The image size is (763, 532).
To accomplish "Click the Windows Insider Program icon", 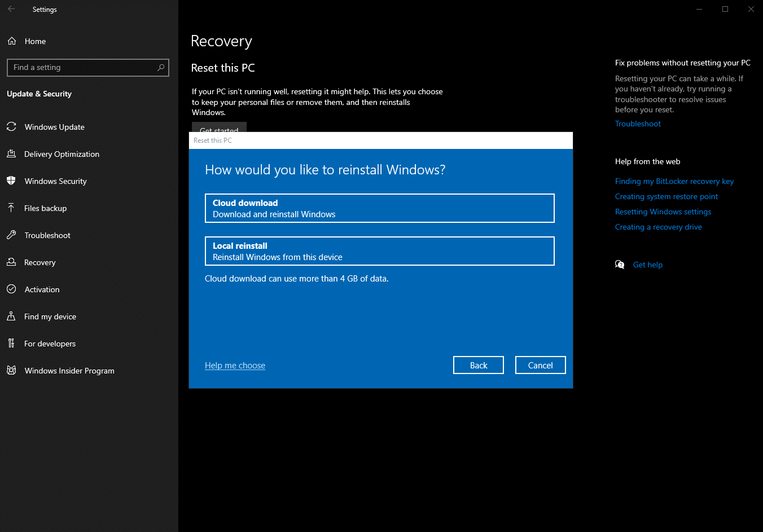I will click(x=11, y=371).
